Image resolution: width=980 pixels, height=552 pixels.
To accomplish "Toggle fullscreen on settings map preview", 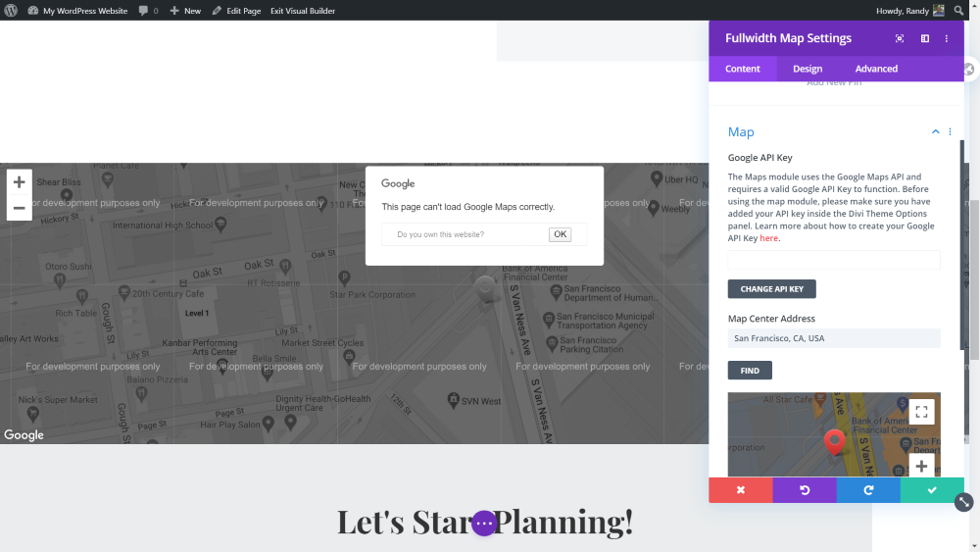I will [921, 412].
